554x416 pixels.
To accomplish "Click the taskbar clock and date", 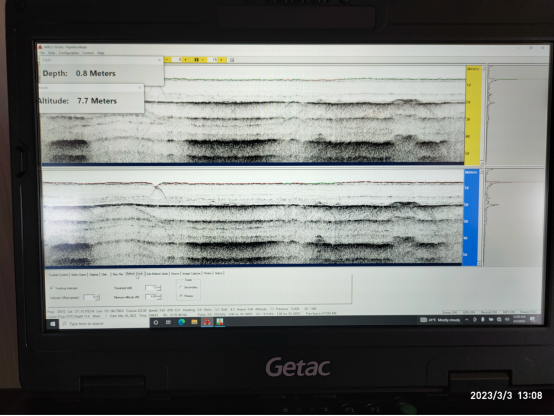I will point(519,319).
